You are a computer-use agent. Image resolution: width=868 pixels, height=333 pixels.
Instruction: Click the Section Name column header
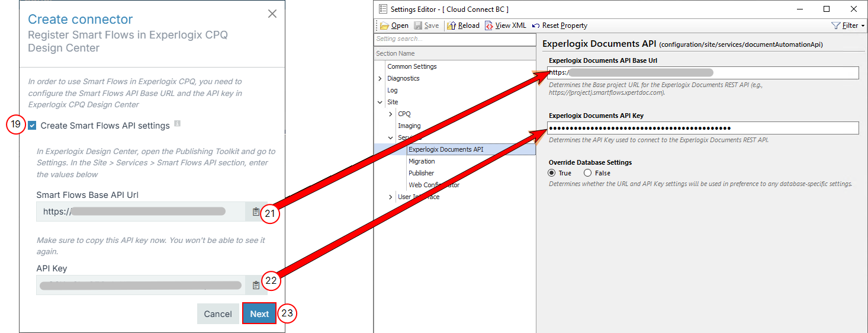pyautogui.click(x=455, y=53)
